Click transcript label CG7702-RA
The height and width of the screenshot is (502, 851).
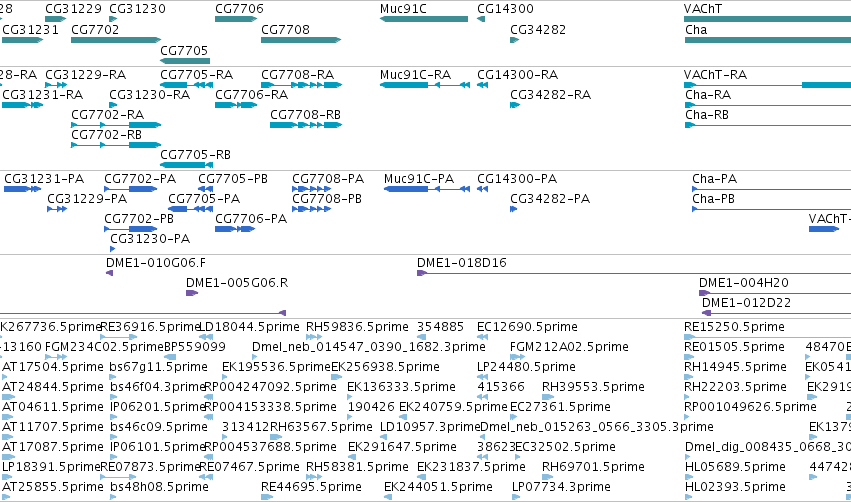pyautogui.click(x=107, y=115)
